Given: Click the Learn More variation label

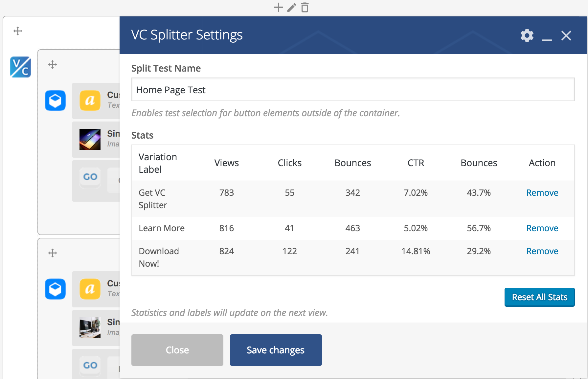Looking at the screenshot, I should (x=162, y=228).
